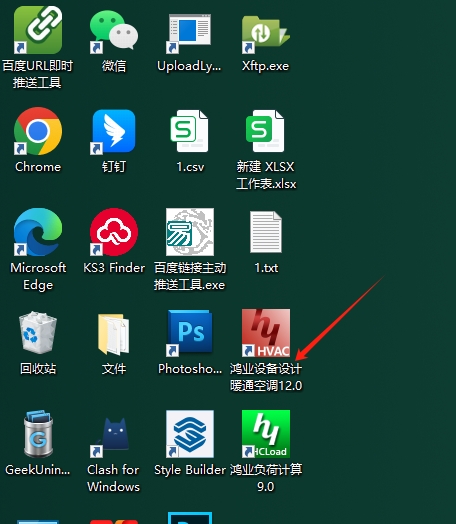Click the "回收站" label text

coord(38,369)
